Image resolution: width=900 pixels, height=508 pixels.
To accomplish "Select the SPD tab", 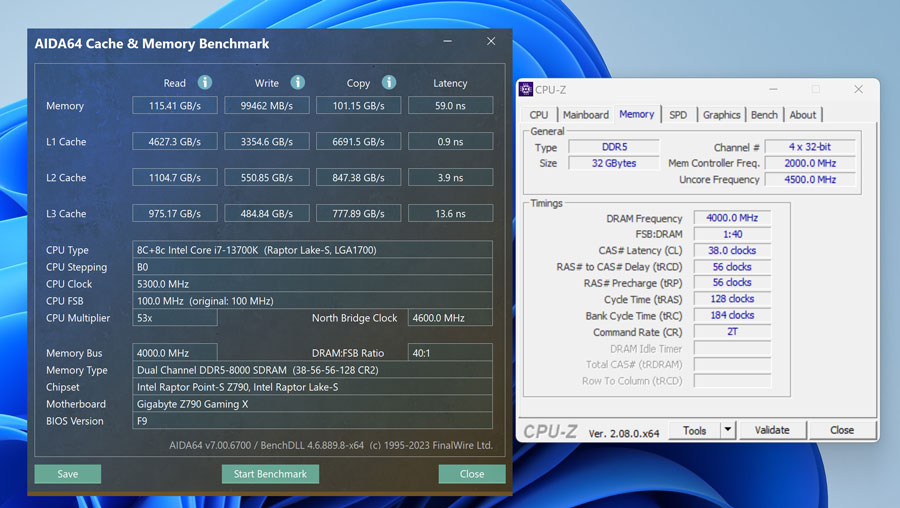I will [x=678, y=115].
